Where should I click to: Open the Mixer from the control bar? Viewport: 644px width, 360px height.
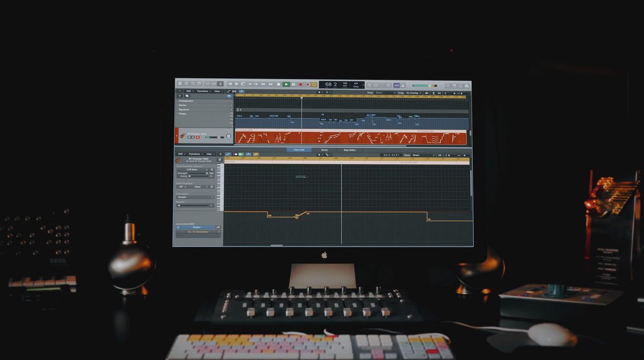(214, 84)
